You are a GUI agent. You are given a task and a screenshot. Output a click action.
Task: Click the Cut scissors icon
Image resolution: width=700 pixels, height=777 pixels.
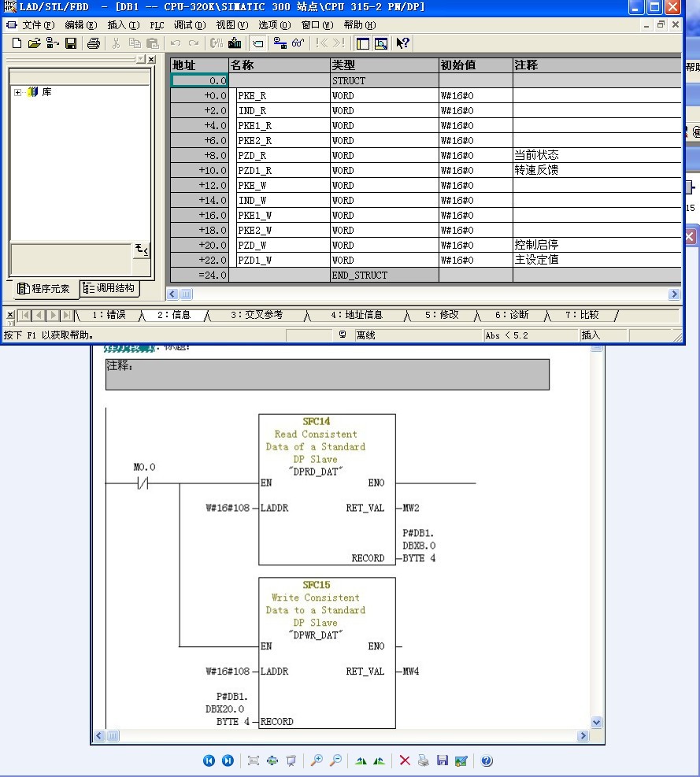click(x=116, y=43)
